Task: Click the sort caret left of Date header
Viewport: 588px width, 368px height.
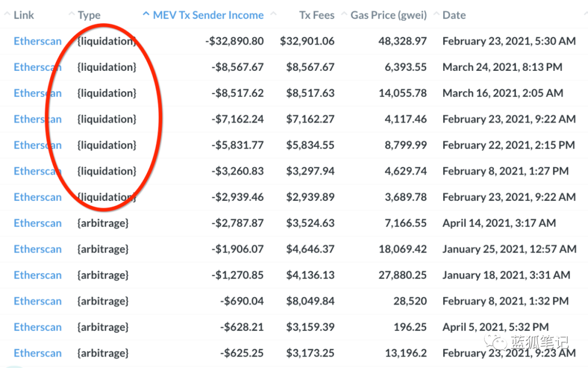Action: tap(436, 15)
